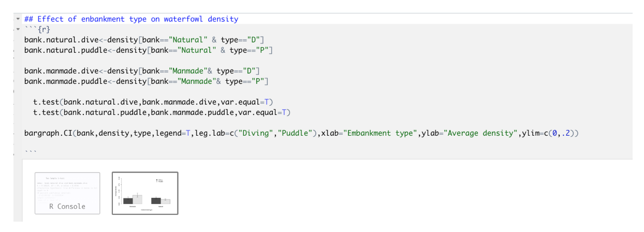
Task: Click the section heading about waterfowl density
Action: (x=131, y=19)
